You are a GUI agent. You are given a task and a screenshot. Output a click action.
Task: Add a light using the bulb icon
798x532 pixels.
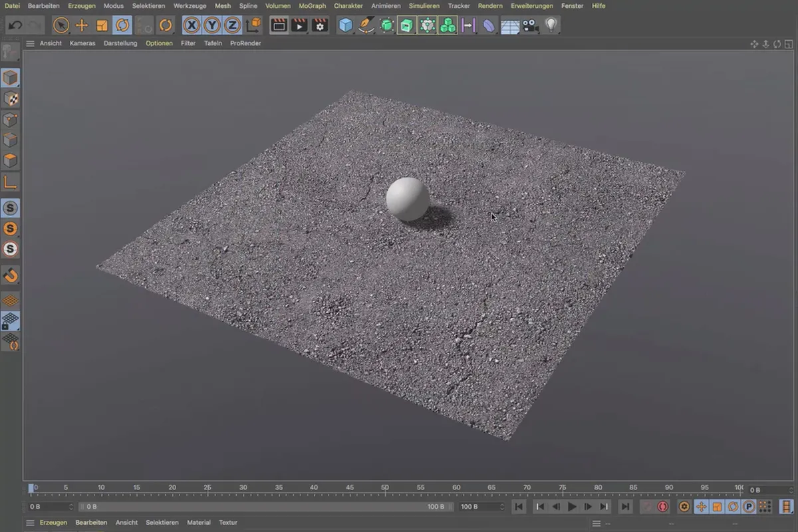tap(551, 25)
